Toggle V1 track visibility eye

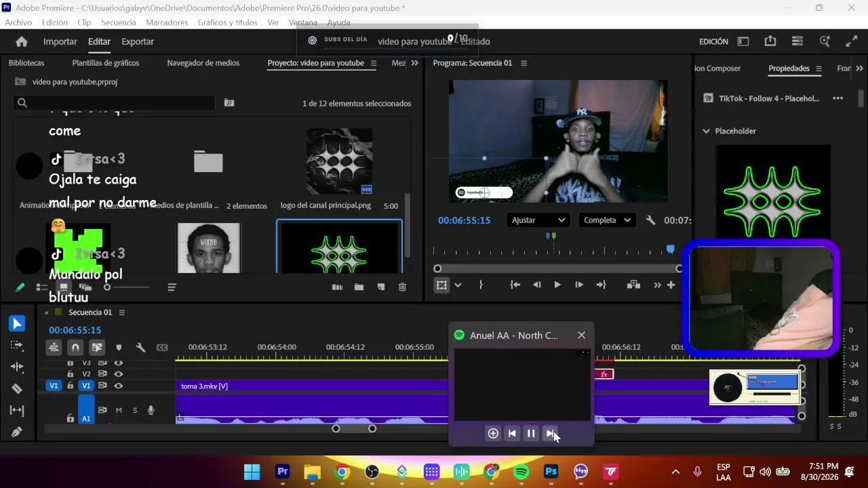pos(119,386)
